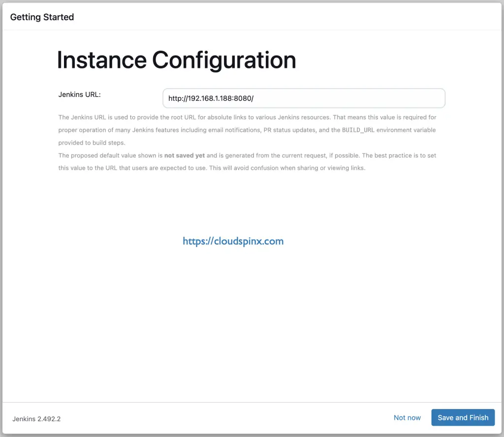Dismiss setup by clicking Not now
The width and height of the screenshot is (504, 437).
407,417
